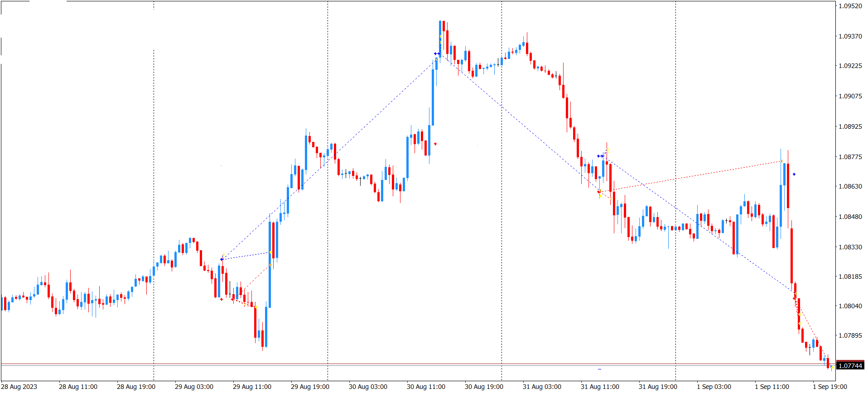Click the 30 Aug 11:00 time label

tap(426, 387)
